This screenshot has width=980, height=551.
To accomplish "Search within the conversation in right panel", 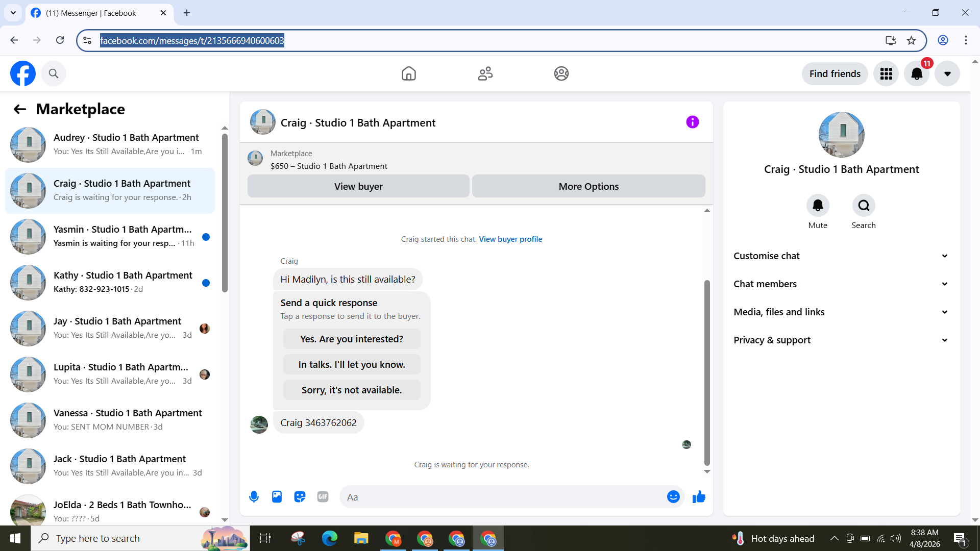I will click(x=864, y=206).
